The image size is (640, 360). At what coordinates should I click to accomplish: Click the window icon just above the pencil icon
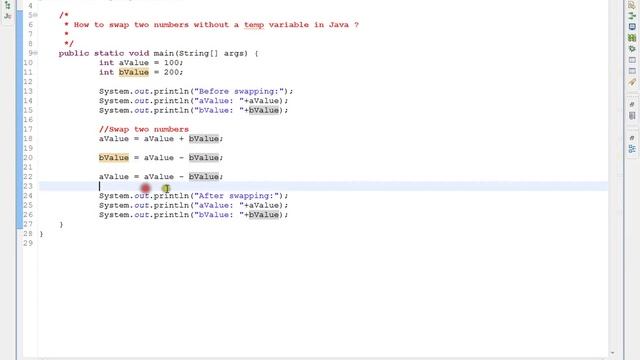[632, 71]
